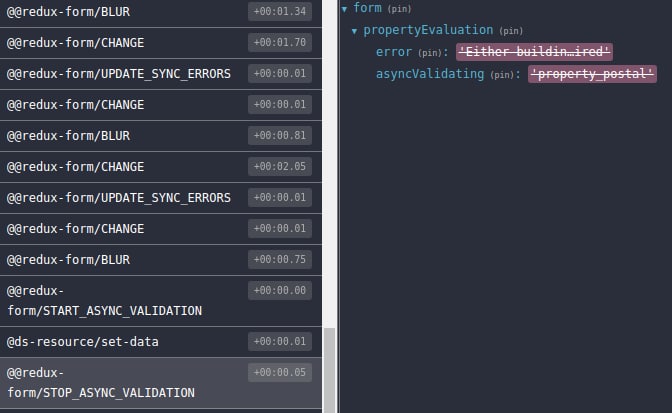The image size is (672, 413).
Task: Click the 'property_postal' asyncValidating value
Action: (x=592, y=75)
